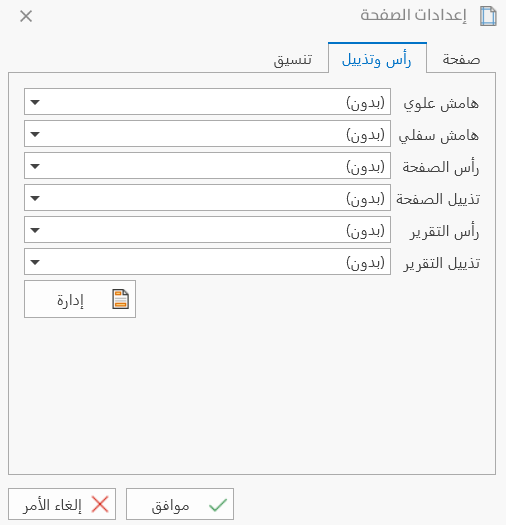Click the (بدون) value in تذييل التقرير field
This screenshot has height=525, width=506.
click(x=365, y=262)
